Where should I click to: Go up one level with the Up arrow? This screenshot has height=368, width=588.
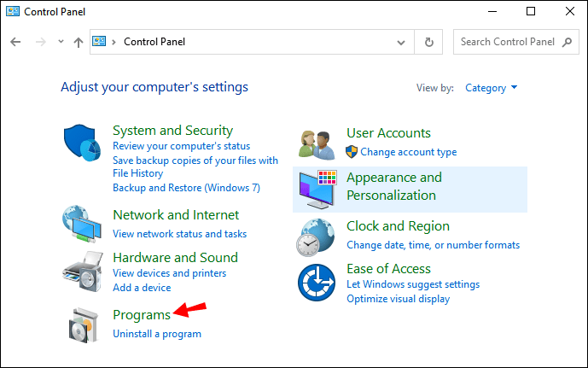pyautogui.click(x=78, y=42)
